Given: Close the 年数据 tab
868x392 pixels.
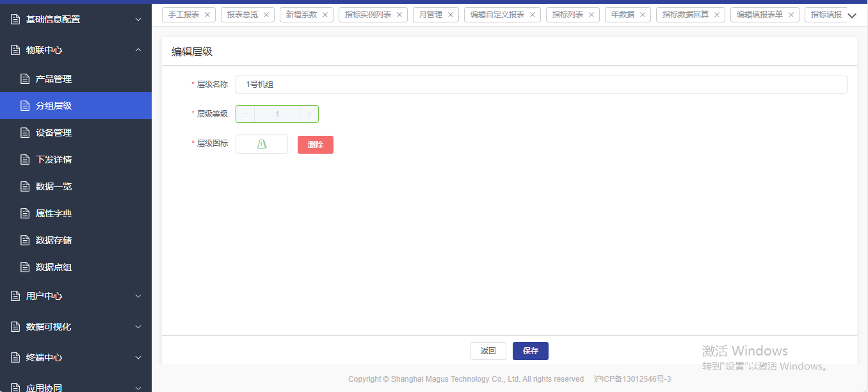Looking at the screenshot, I should pos(643,15).
